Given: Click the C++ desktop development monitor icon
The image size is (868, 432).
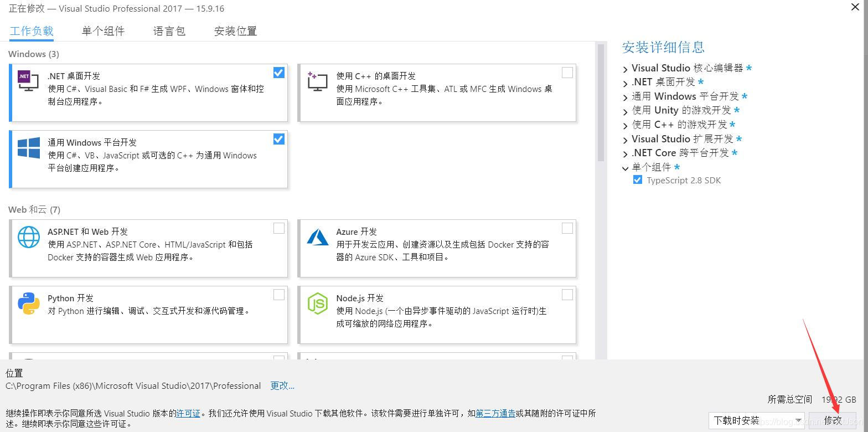Looking at the screenshot, I should (x=317, y=81).
